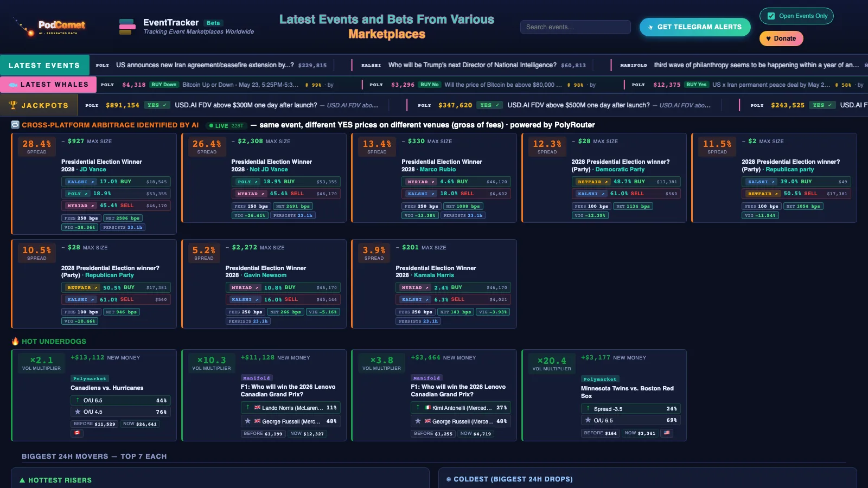Select the Latest Whales ticker tab

coord(48,85)
